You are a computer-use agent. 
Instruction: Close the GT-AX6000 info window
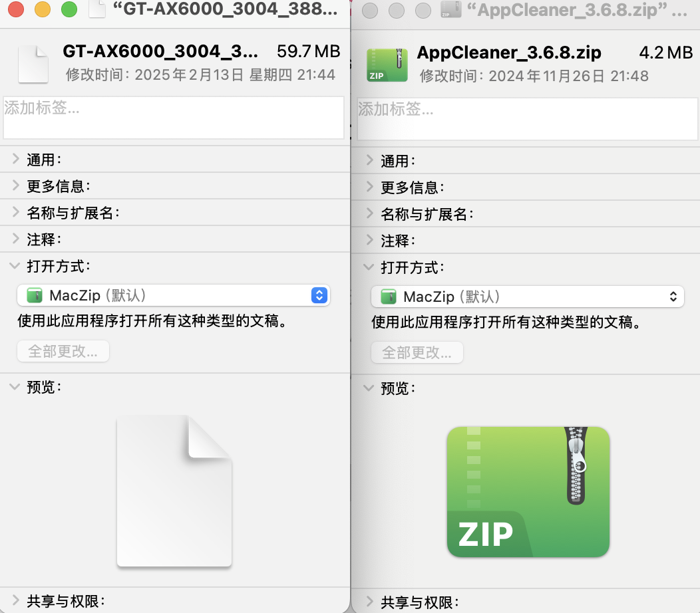coord(16,9)
